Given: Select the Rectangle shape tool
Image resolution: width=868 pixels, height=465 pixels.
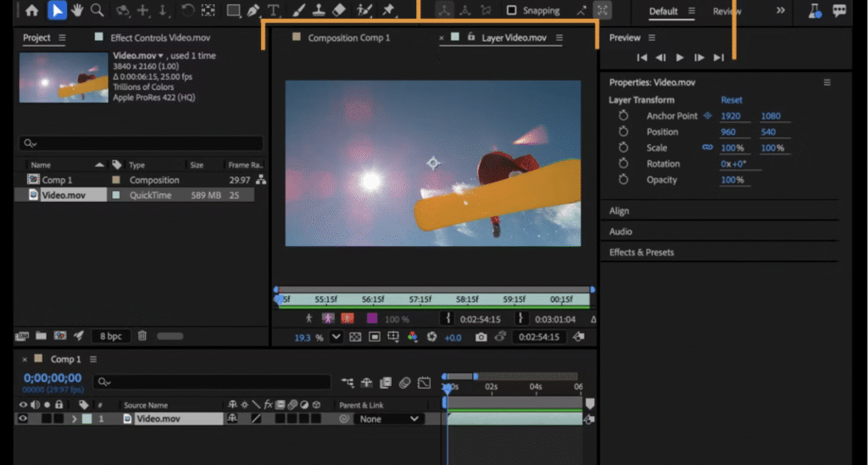Looking at the screenshot, I should pos(233,10).
